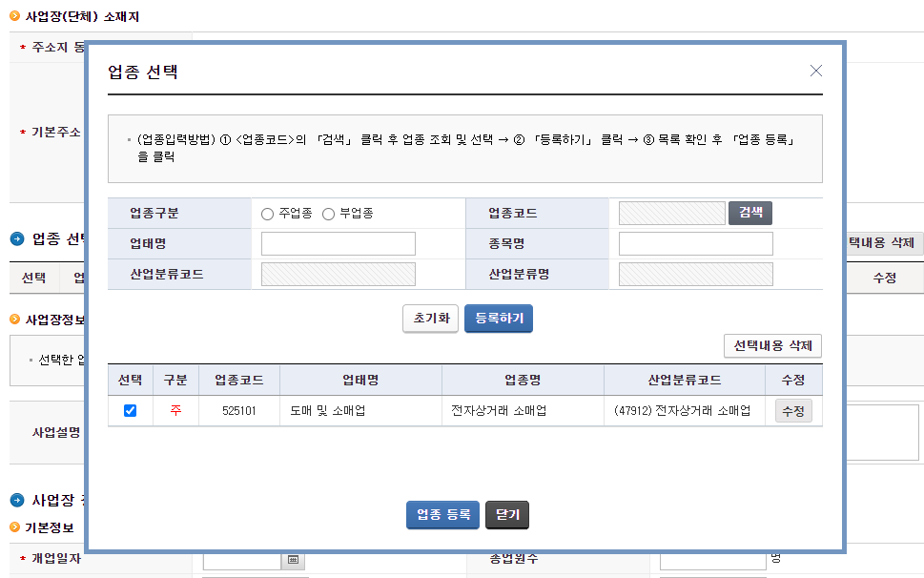Click the 산업분류코드 disabled field
This screenshot has height=578, width=924.
339,274
